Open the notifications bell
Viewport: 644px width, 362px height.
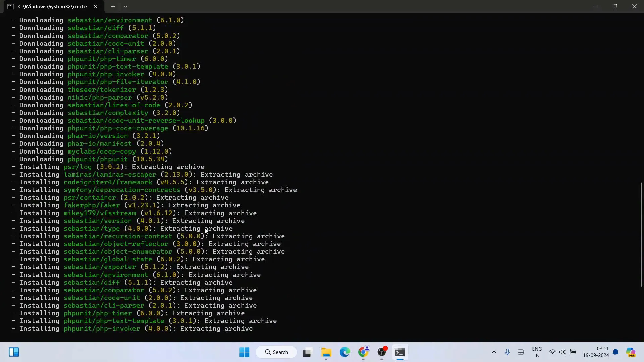tap(615, 352)
